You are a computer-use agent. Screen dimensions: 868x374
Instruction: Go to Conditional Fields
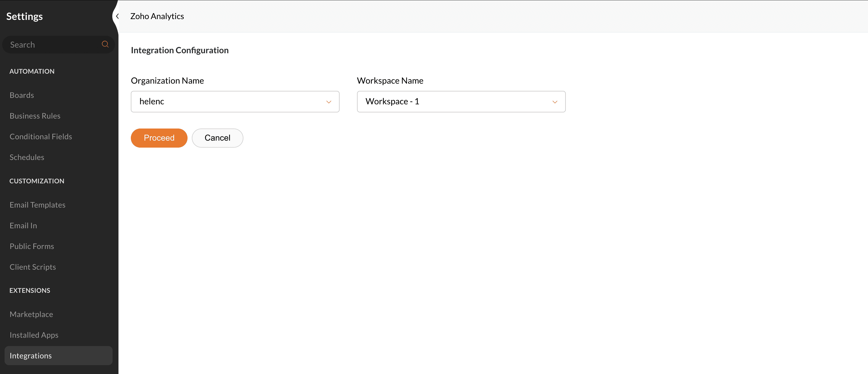tap(41, 137)
